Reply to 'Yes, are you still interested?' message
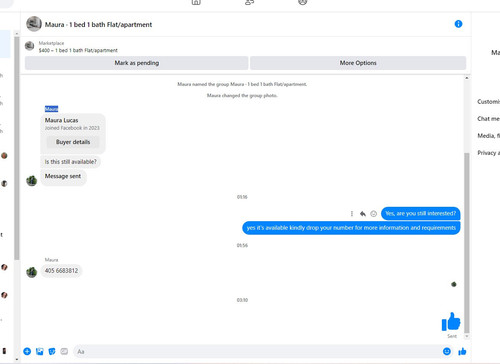 tap(363, 214)
